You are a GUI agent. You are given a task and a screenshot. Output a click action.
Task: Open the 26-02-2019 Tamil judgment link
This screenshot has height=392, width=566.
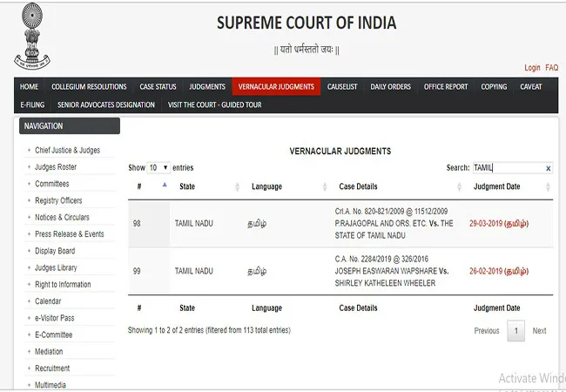click(x=499, y=271)
